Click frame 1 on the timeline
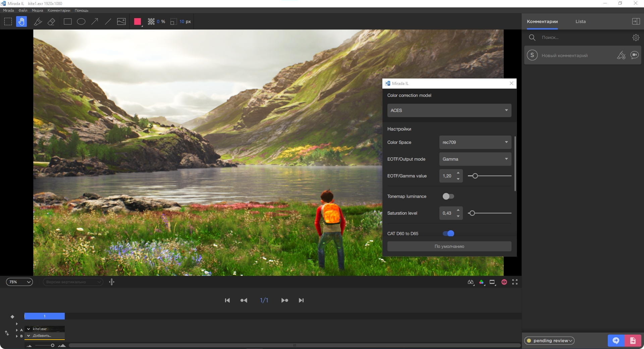 coord(45,316)
